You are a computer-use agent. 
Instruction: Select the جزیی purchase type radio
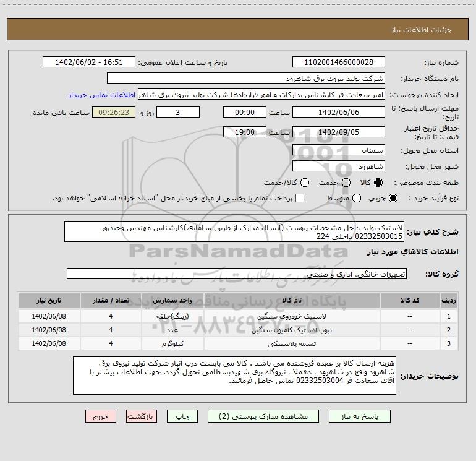[393, 198]
